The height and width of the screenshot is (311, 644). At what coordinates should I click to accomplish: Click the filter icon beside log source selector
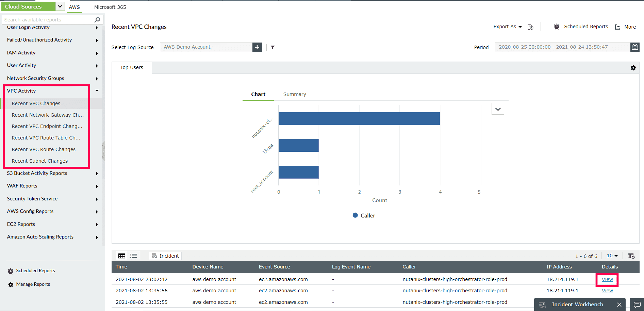[x=272, y=47]
